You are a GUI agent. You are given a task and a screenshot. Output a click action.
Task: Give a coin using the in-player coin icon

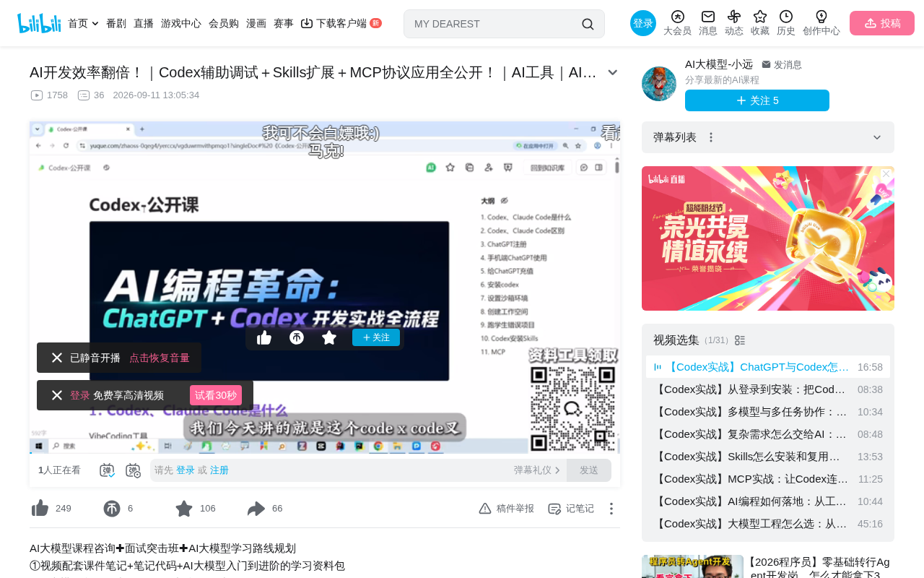tap(297, 337)
